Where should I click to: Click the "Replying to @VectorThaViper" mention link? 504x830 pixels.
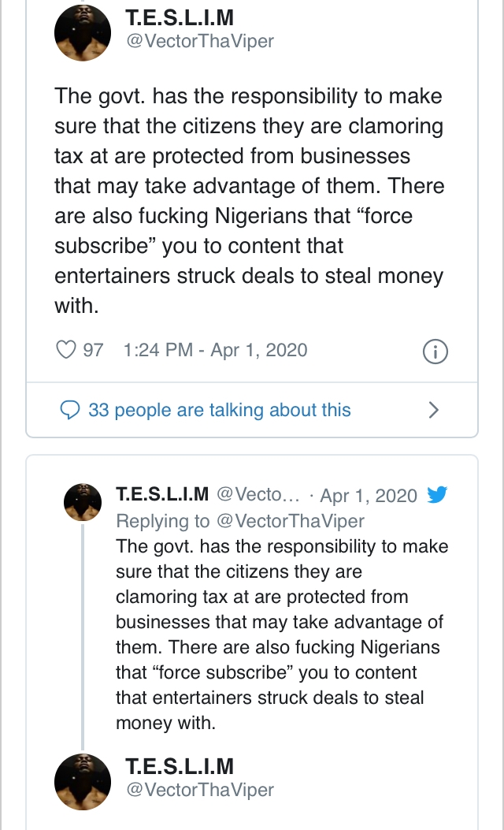240,521
